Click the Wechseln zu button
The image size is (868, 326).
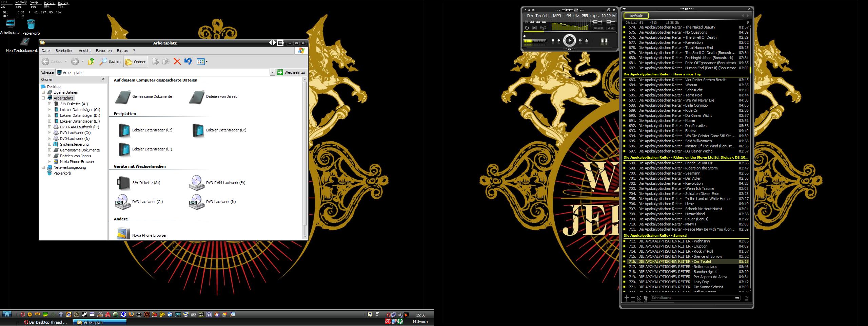[x=291, y=72]
